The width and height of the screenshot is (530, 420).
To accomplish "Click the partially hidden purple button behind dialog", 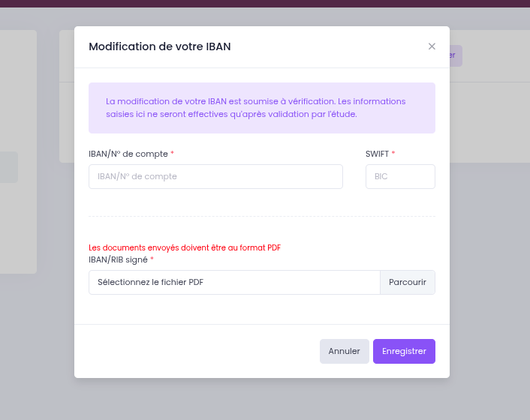I will click(x=456, y=55).
